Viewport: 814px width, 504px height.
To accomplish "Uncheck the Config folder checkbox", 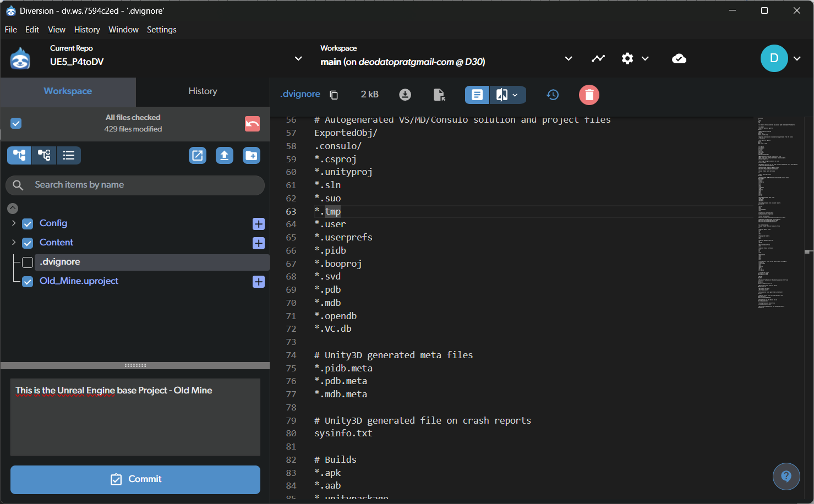I will pos(28,224).
